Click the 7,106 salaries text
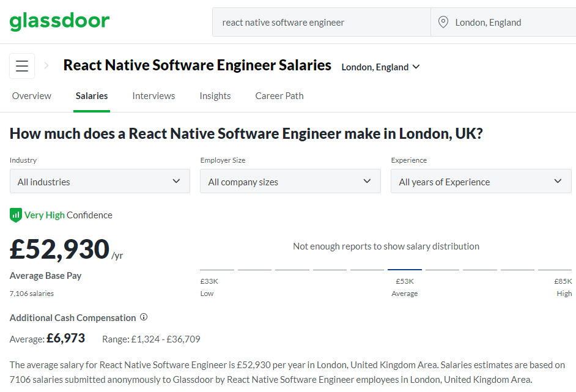576x392 pixels. (x=32, y=294)
